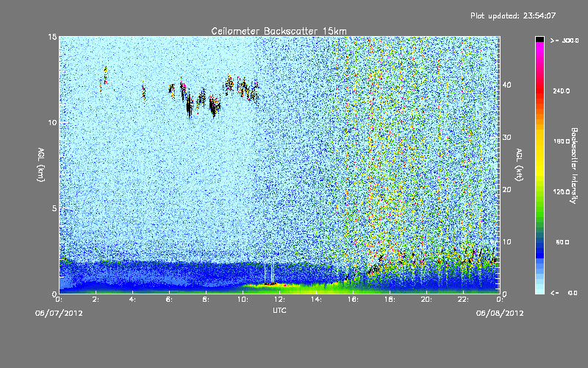Click the "18:" hour tick on the time axis
This screenshot has width=588, height=368.
tap(390, 300)
